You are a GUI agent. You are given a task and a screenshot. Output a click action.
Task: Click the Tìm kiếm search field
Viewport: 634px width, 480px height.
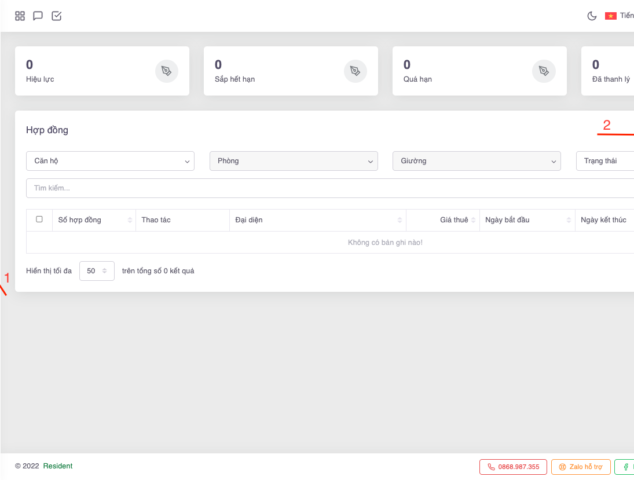tap(330, 188)
